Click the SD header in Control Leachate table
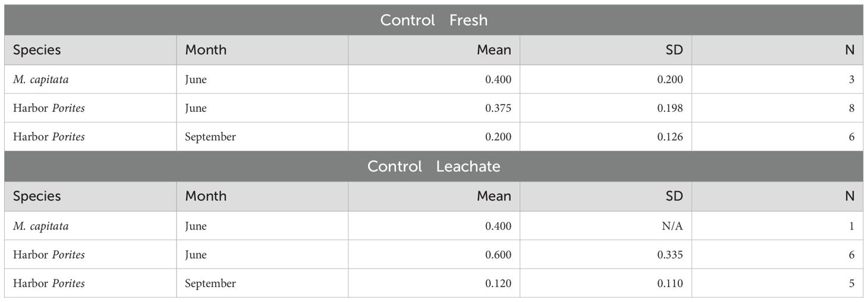The height and width of the screenshot is (302, 868). [606, 196]
